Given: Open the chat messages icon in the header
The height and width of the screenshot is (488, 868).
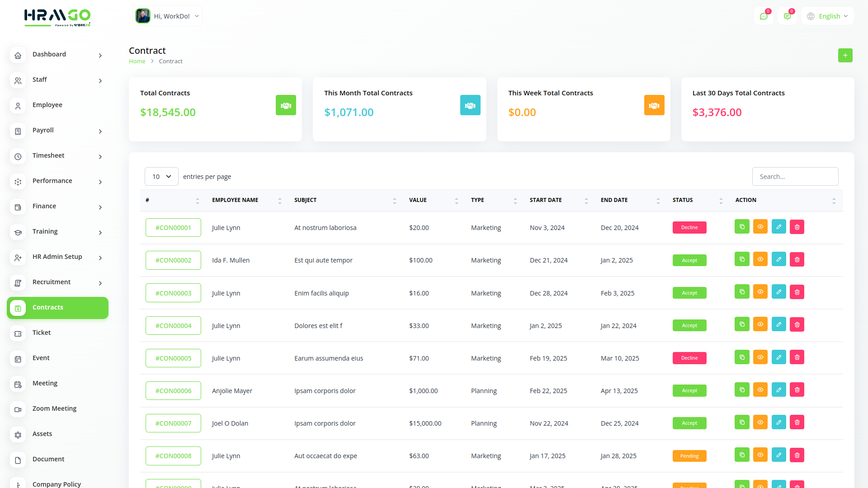Looking at the screenshot, I should pos(764,16).
